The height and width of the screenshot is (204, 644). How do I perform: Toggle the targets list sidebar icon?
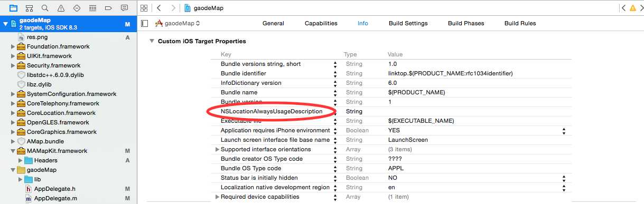[x=145, y=23]
